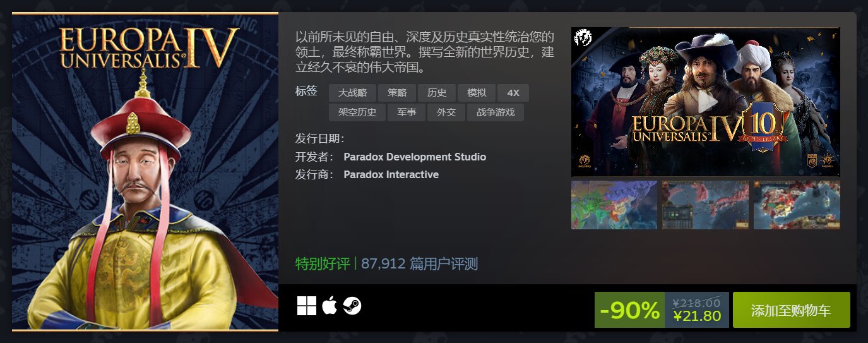Click the 开发者 label
This screenshot has height=343, width=868.
pyautogui.click(x=314, y=157)
